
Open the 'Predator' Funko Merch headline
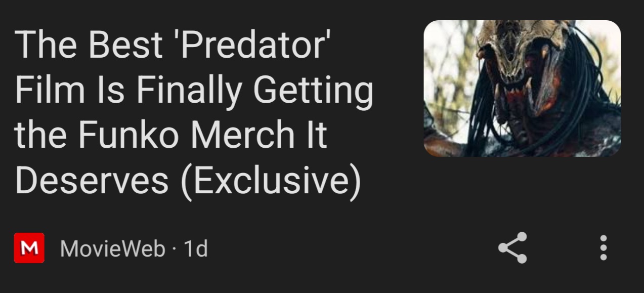coord(194,112)
